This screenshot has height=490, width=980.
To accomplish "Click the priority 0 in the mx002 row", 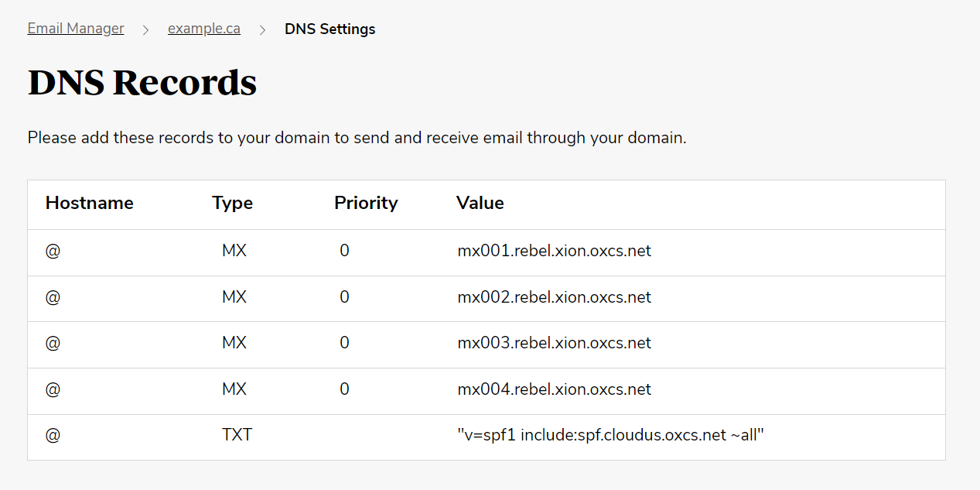I will tap(344, 297).
